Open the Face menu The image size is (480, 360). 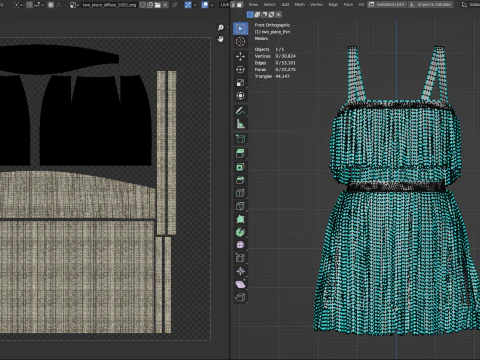(x=348, y=5)
